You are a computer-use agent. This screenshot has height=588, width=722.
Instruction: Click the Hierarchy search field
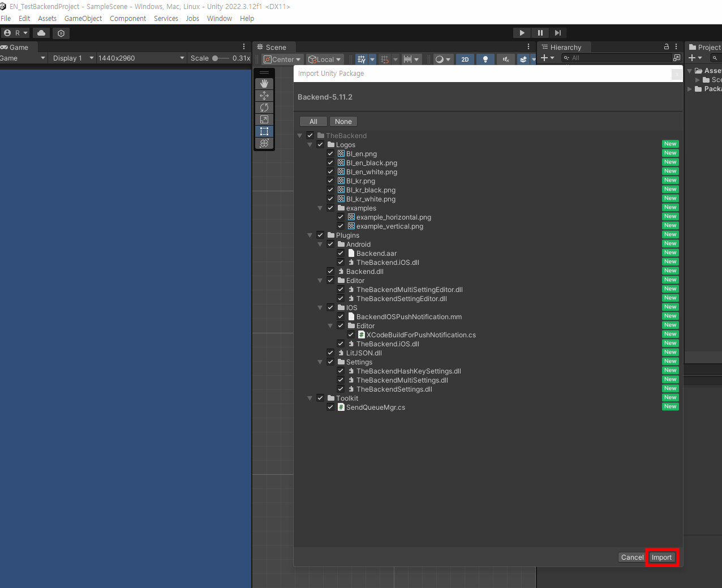coord(616,58)
